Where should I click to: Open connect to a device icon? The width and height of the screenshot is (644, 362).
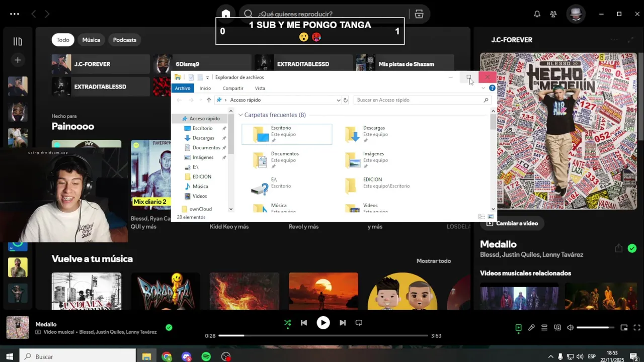click(x=557, y=328)
